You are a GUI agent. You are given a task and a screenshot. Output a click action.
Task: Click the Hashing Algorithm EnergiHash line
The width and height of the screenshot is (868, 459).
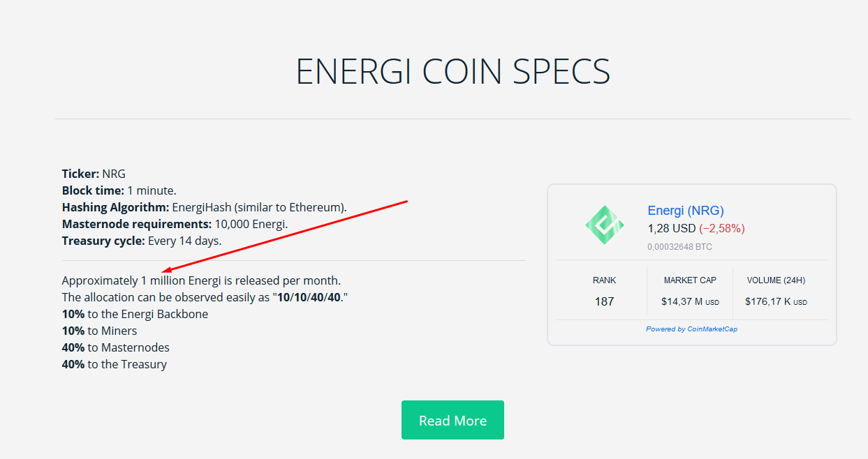(205, 207)
